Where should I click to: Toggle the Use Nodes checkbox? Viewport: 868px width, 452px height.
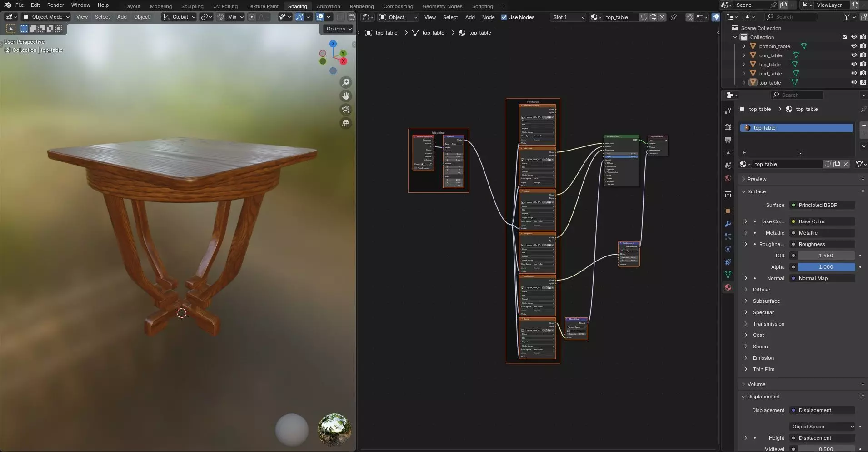504,17
